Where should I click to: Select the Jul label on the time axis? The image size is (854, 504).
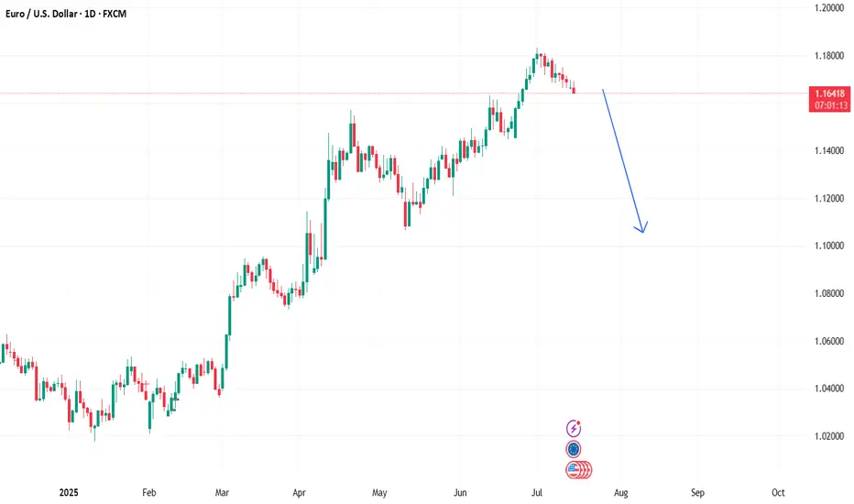pyautogui.click(x=537, y=493)
